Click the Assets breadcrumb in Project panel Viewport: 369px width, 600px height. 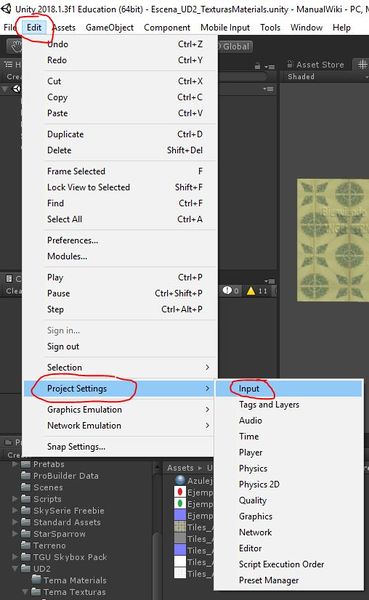tap(180, 468)
